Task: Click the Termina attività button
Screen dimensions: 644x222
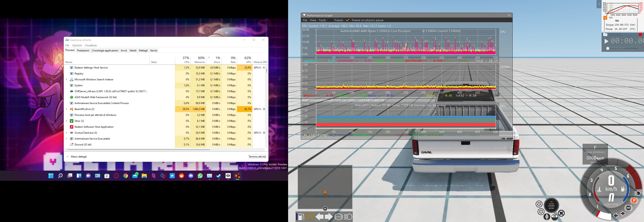Action: 257,157
